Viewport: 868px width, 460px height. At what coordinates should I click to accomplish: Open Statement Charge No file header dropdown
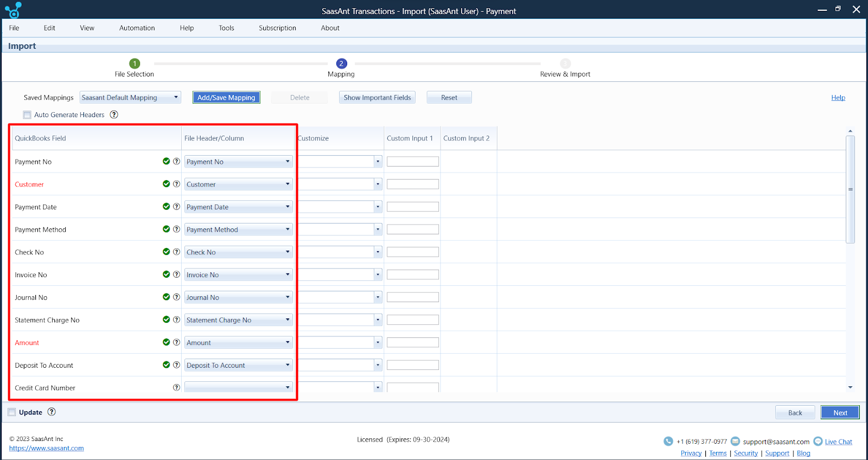coord(238,320)
